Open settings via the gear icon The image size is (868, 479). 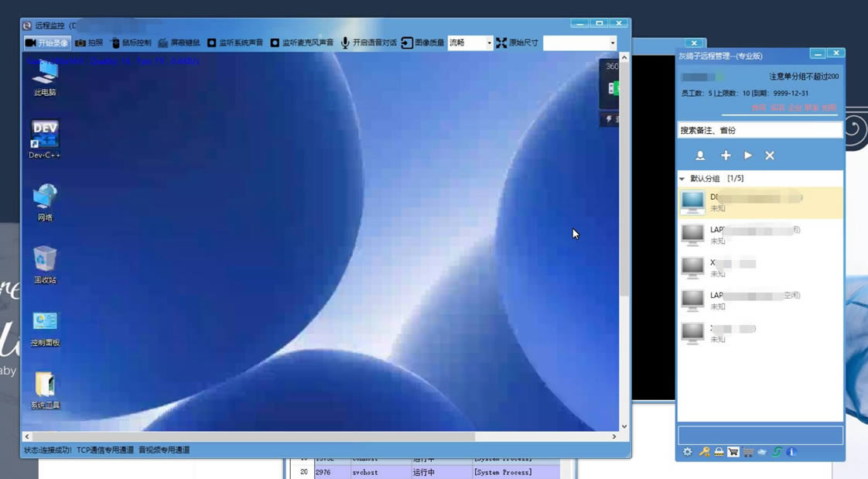tap(688, 452)
